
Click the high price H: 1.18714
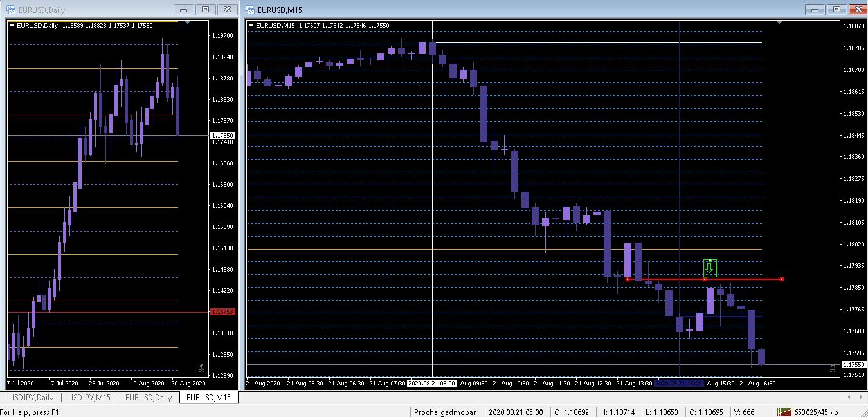pyautogui.click(x=616, y=412)
